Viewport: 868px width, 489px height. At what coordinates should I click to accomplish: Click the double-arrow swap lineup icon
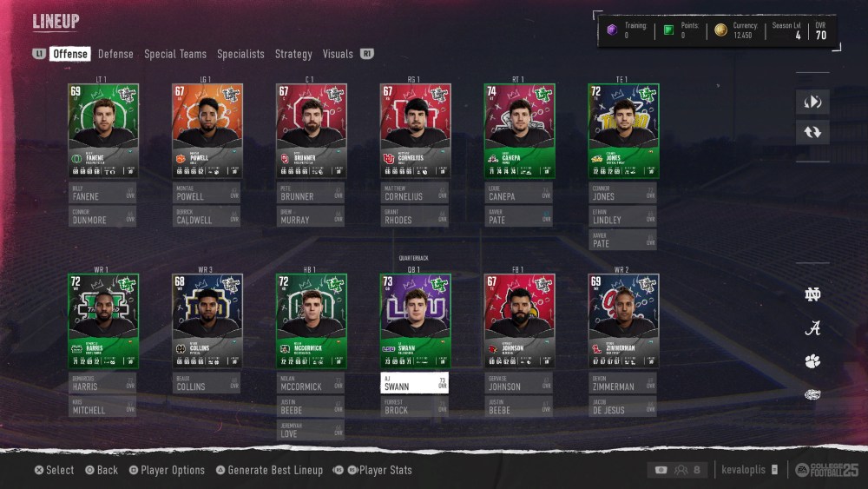[x=812, y=132]
